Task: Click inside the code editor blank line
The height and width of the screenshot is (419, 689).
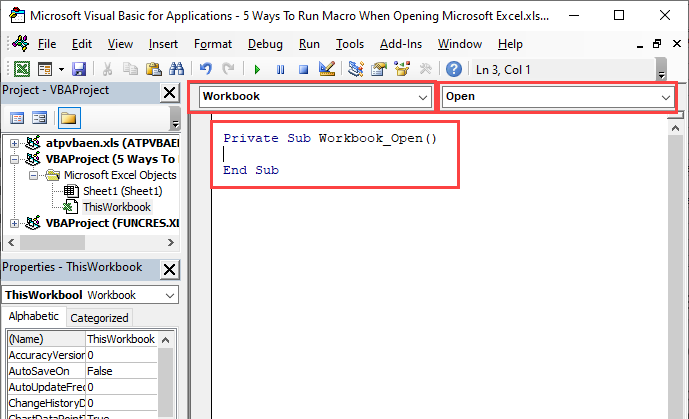Action: point(334,154)
